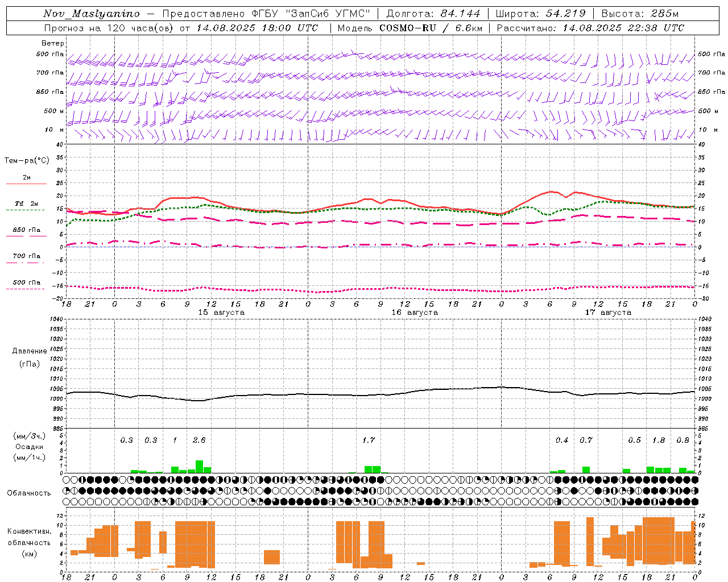Click the "Конвективн." convective cloud label
This screenshot has width=728, height=582.
[30, 531]
